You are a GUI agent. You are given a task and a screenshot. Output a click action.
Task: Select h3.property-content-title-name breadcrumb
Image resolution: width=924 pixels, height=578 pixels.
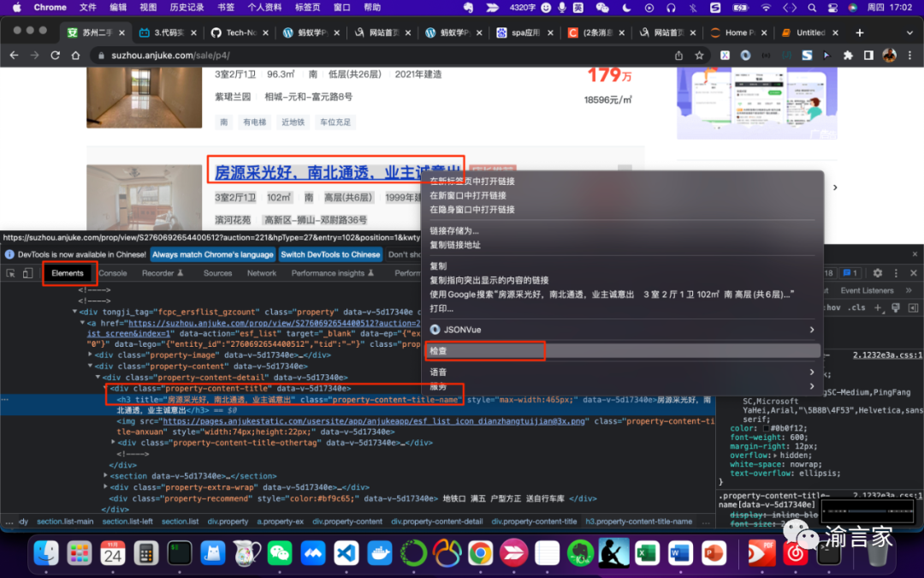639,521
